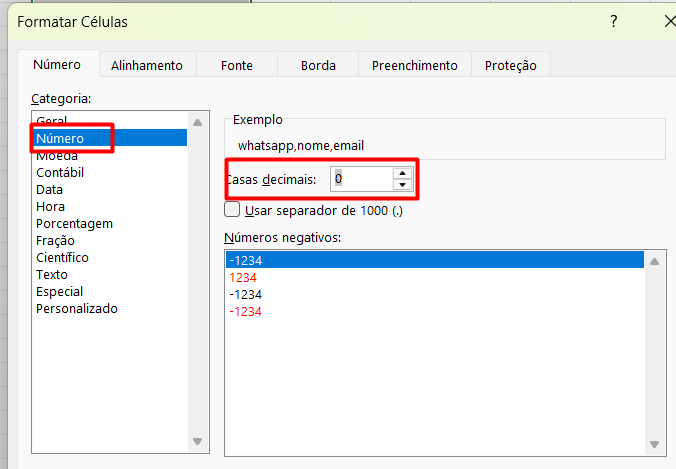This screenshot has height=469, width=676.
Task: Go to the Borda tab
Action: pos(318,65)
